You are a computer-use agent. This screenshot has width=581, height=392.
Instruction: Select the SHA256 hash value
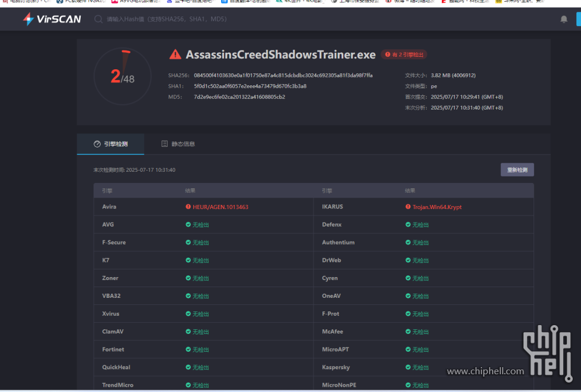point(283,75)
